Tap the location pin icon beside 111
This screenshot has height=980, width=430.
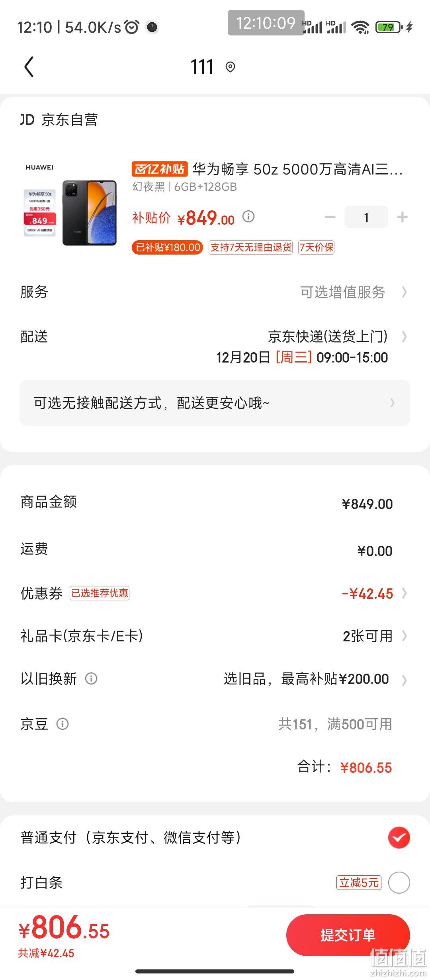point(230,67)
